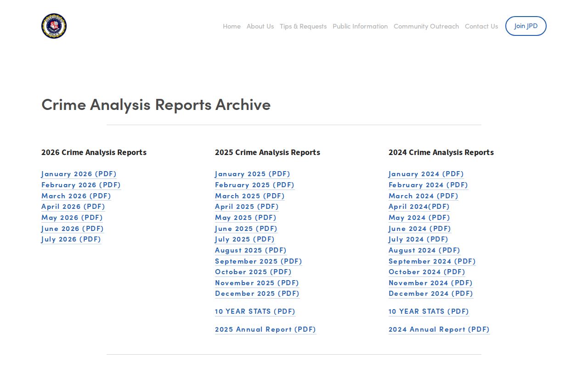
Task: View the February 2024 crime report
Action: coord(428,185)
